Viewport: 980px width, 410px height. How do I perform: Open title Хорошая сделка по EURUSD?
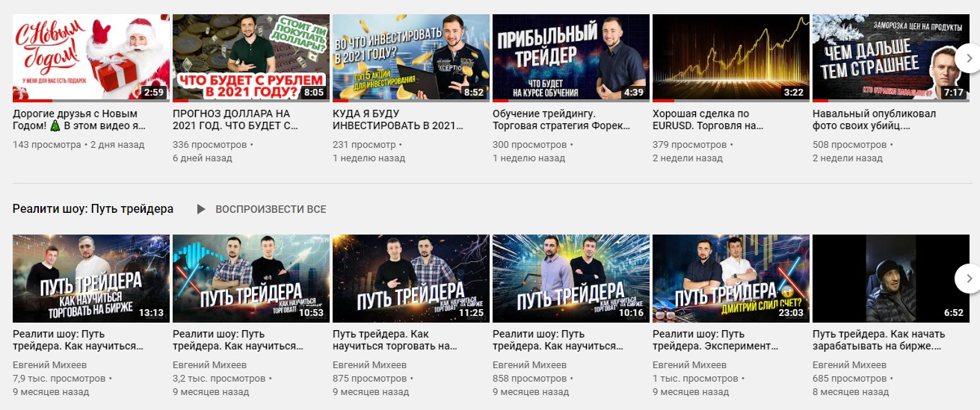[x=708, y=120]
